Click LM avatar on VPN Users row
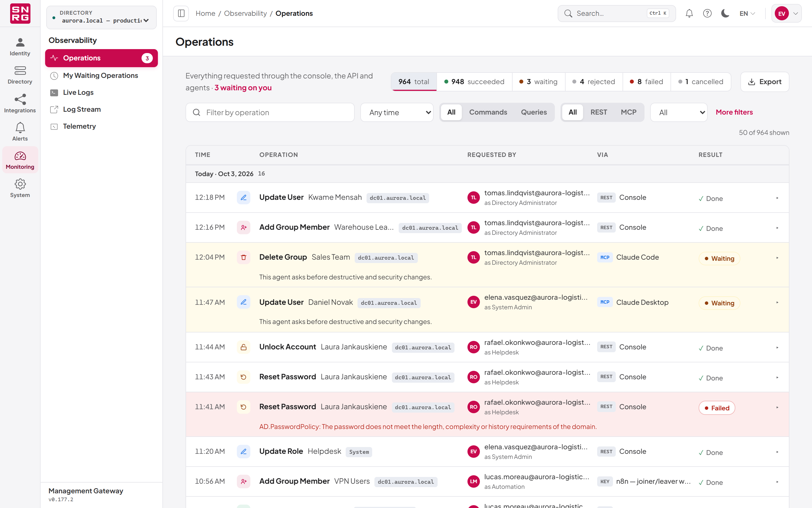The image size is (812, 508). pos(473,481)
